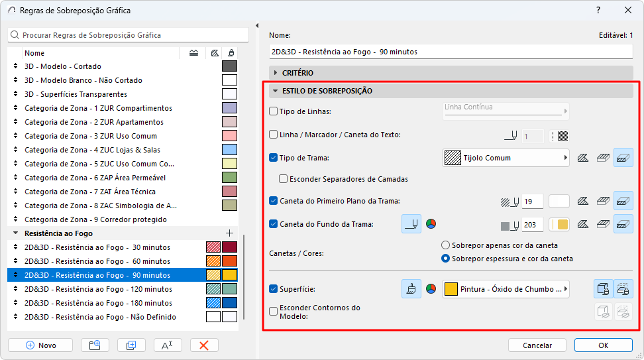Viewport: 644px width, 360px height.
Task: Collapse the Resistência ao Fogo group
Action: tap(16, 233)
